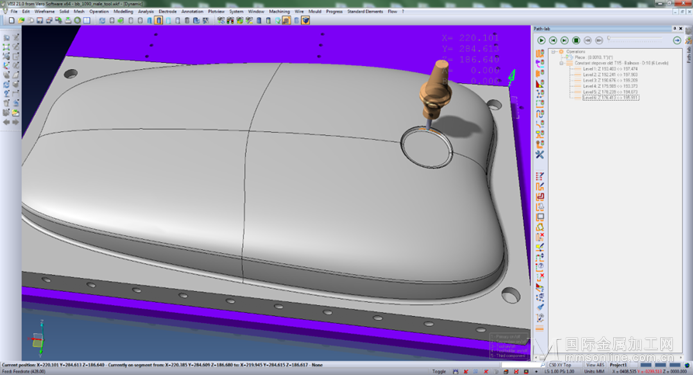
Task: Open the Analysis menu
Action: pyautogui.click(x=146, y=11)
